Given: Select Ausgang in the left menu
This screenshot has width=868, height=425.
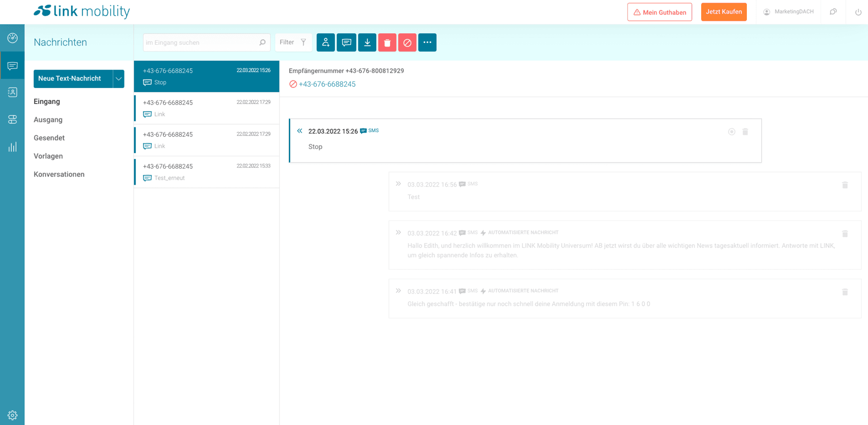Looking at the screenshot, I should (x=48, y=120).
